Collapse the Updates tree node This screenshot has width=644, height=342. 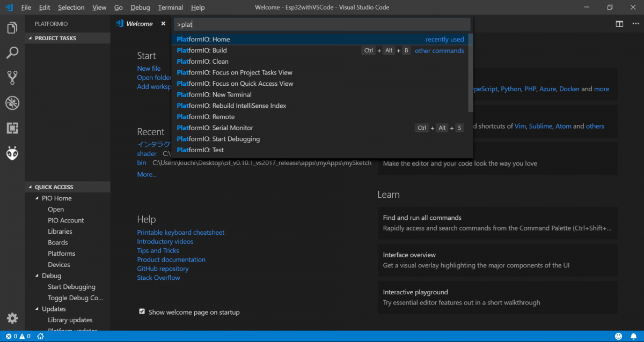37,309
